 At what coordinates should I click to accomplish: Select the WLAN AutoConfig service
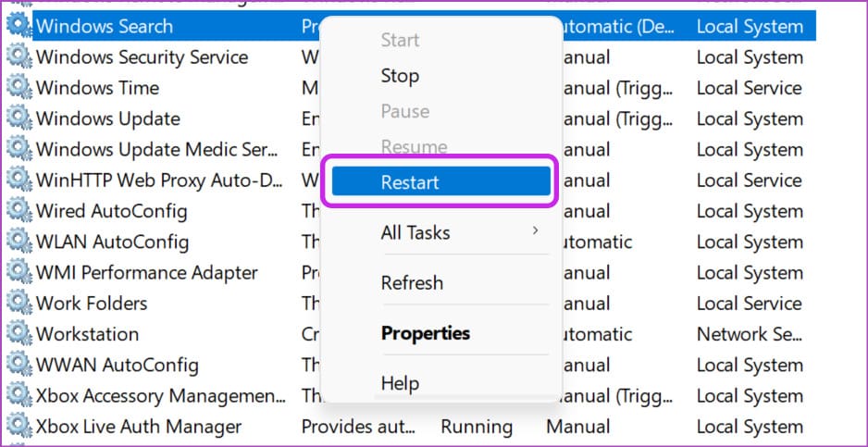click(112, 242)
